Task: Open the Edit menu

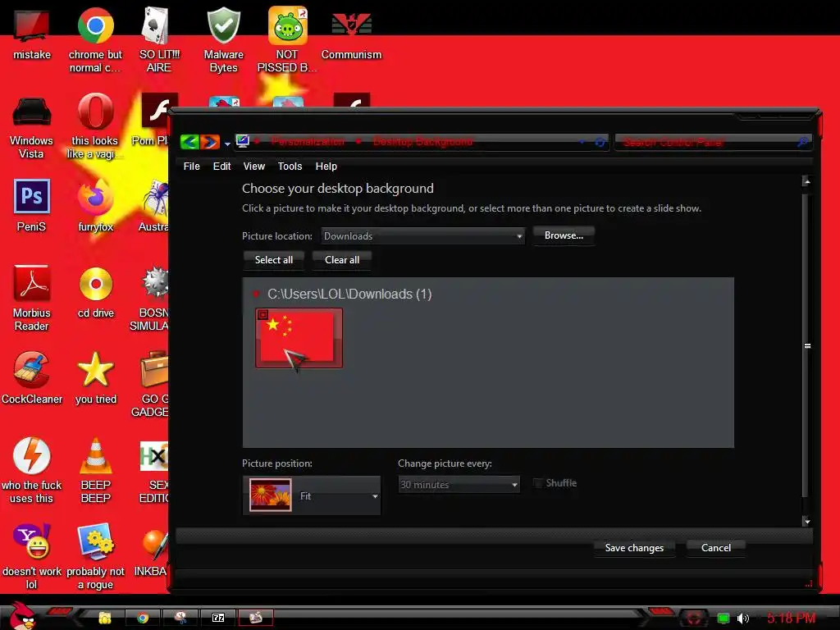Action: point(221,167)
